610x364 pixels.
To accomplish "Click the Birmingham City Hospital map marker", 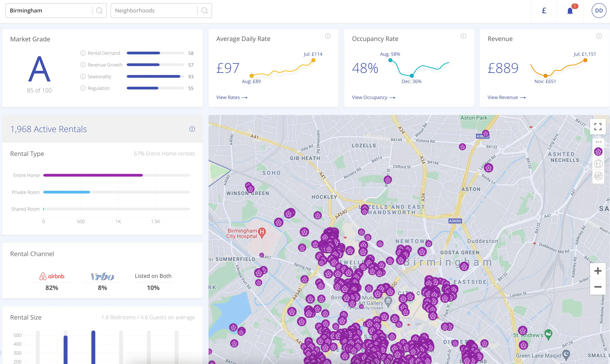I will click(262, 233).
